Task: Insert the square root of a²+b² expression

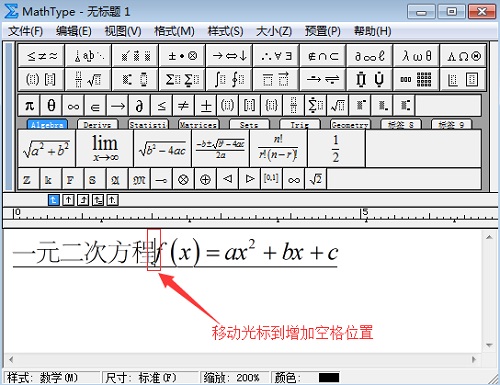Action: click(47, 149)
